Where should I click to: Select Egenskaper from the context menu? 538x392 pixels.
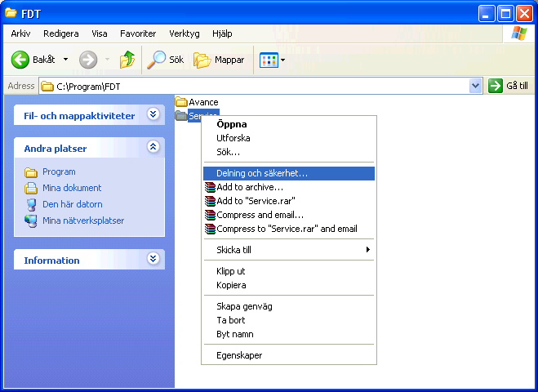(x=239, y=355)
